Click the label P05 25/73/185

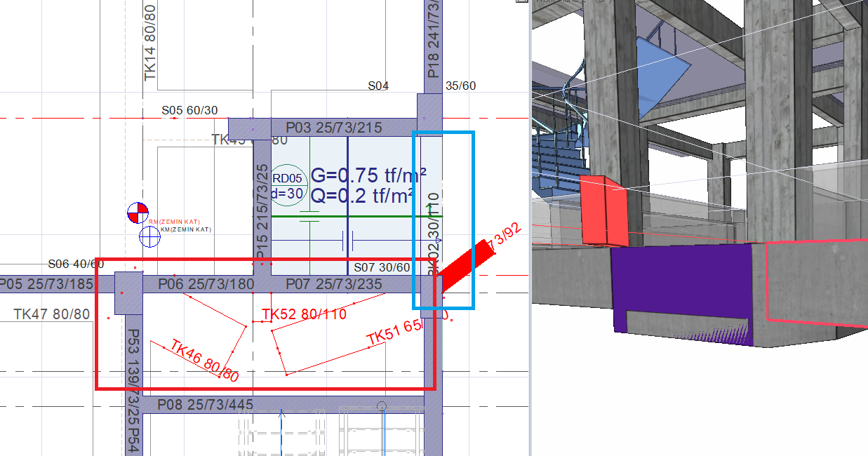(x=47, y=283)
